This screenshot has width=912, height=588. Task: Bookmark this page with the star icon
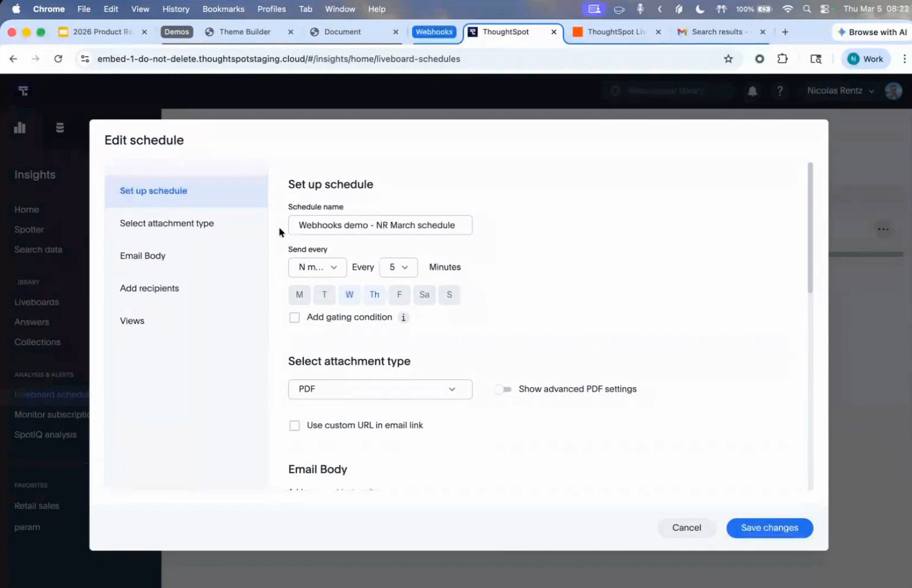click(x=728, y=59)
